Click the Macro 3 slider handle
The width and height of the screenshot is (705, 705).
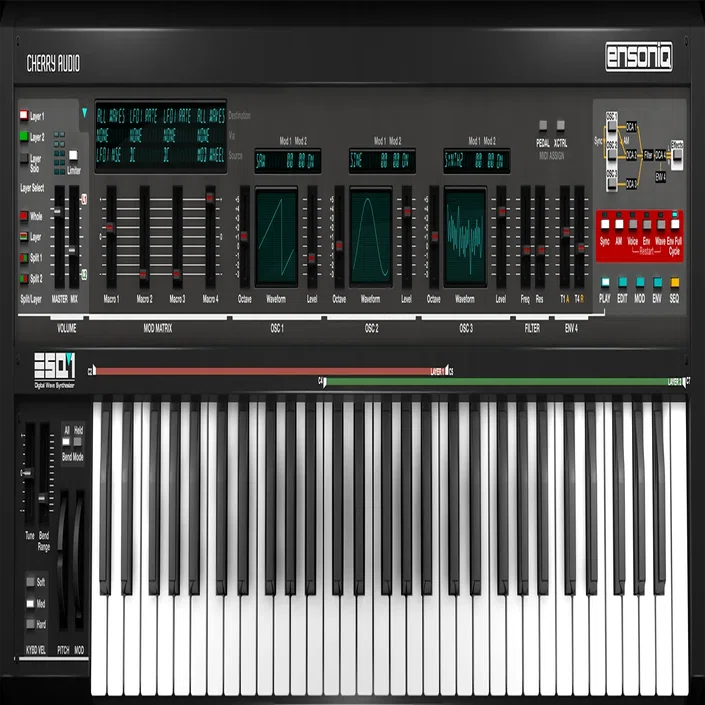point(177,274)
